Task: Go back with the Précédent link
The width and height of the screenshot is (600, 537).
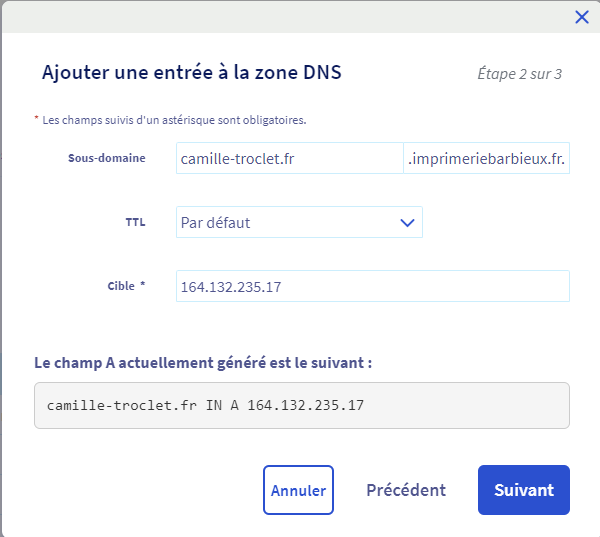Action: pos(406,490)
